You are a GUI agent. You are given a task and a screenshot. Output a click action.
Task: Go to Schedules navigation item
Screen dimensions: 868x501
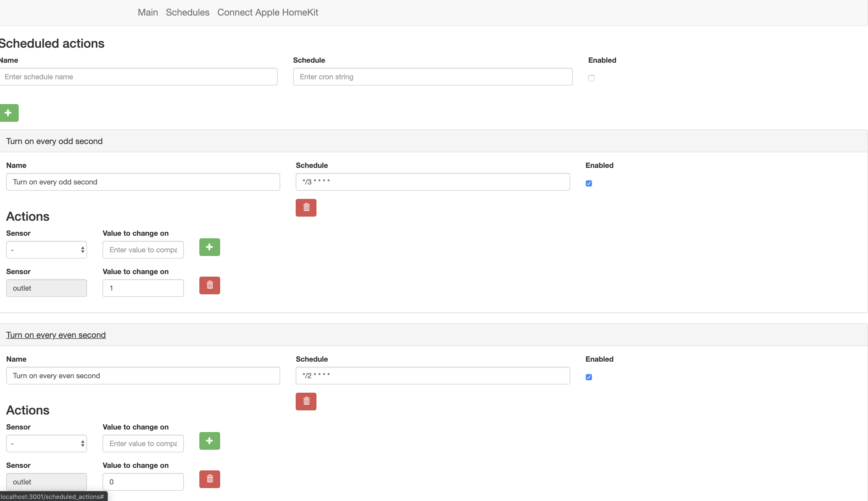(187, 12)
